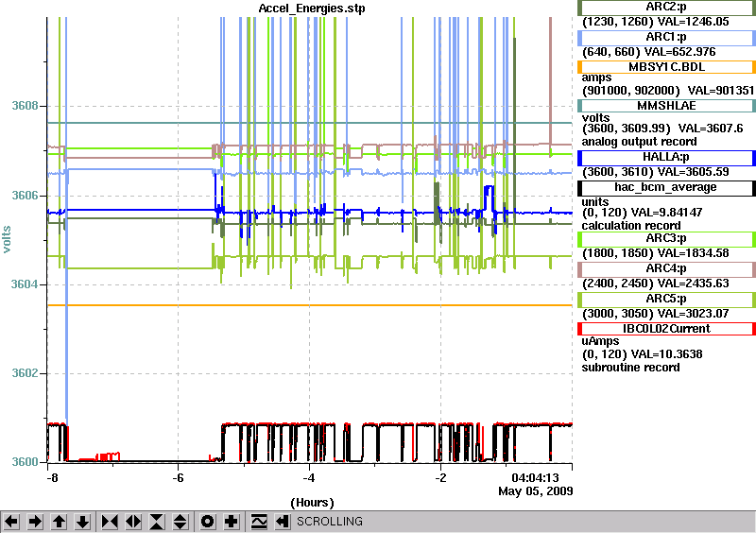Select the ARC5:p curve legend label
The image size is (756, 533).
tap(666, 299)
